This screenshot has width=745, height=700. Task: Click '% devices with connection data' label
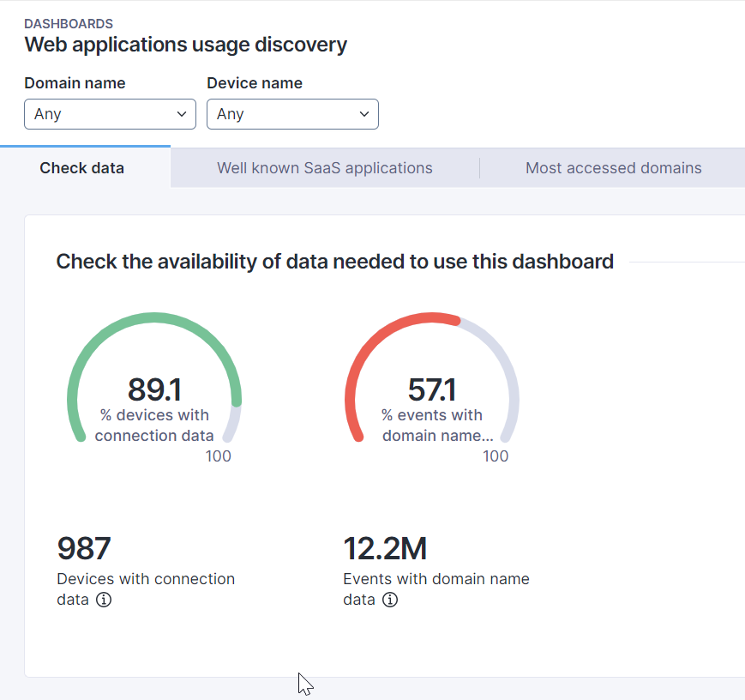[x=154, y=425]
